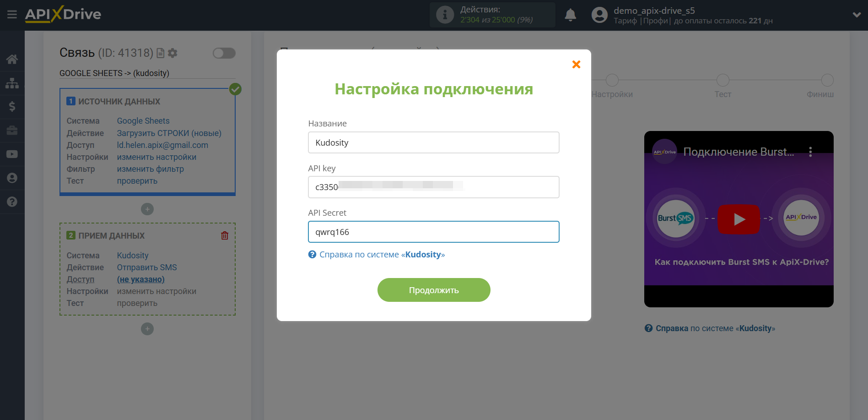Screen dimensions: 868x420
Task: Open billing dollar sidebar icon
Action: 12,107
